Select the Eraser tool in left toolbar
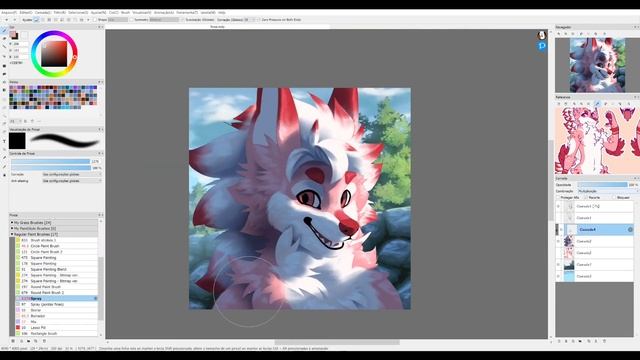The image size is (640, 360). (4, 39)
